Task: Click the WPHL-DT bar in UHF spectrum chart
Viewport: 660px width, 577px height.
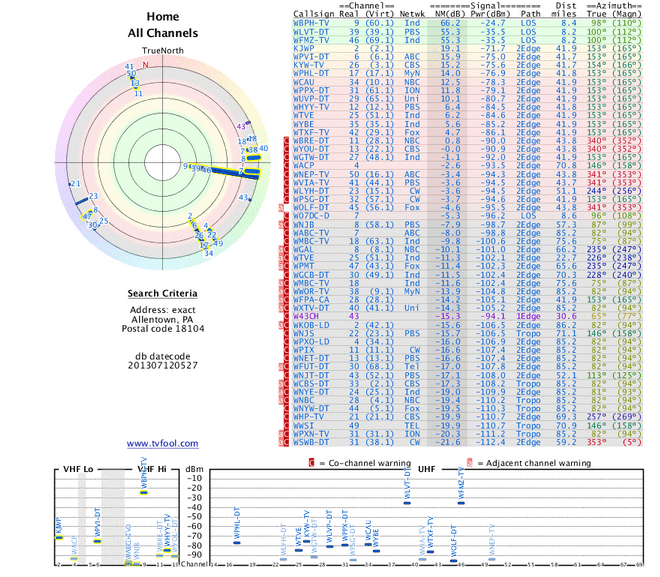Action: coord(237,542)
